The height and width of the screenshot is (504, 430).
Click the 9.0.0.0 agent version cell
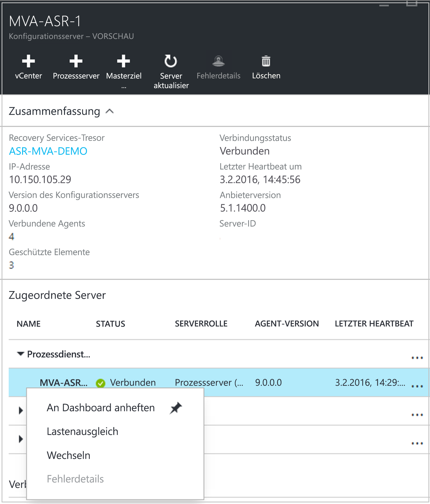[268, 383]
